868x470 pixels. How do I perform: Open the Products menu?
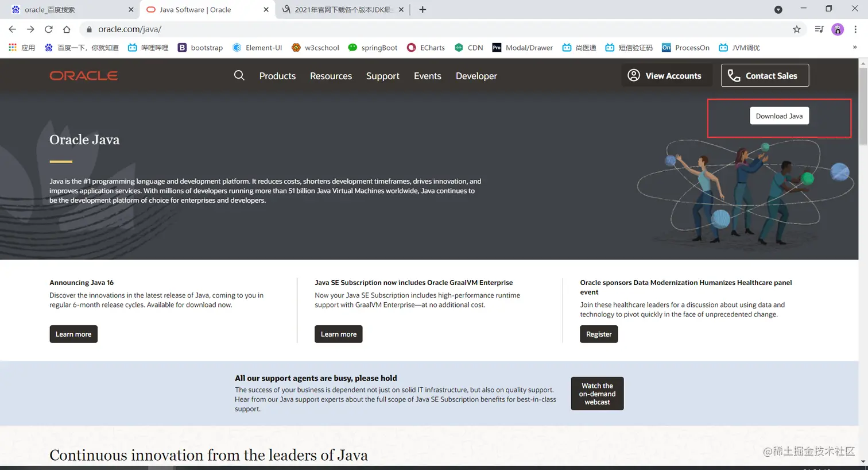(277, 76)
